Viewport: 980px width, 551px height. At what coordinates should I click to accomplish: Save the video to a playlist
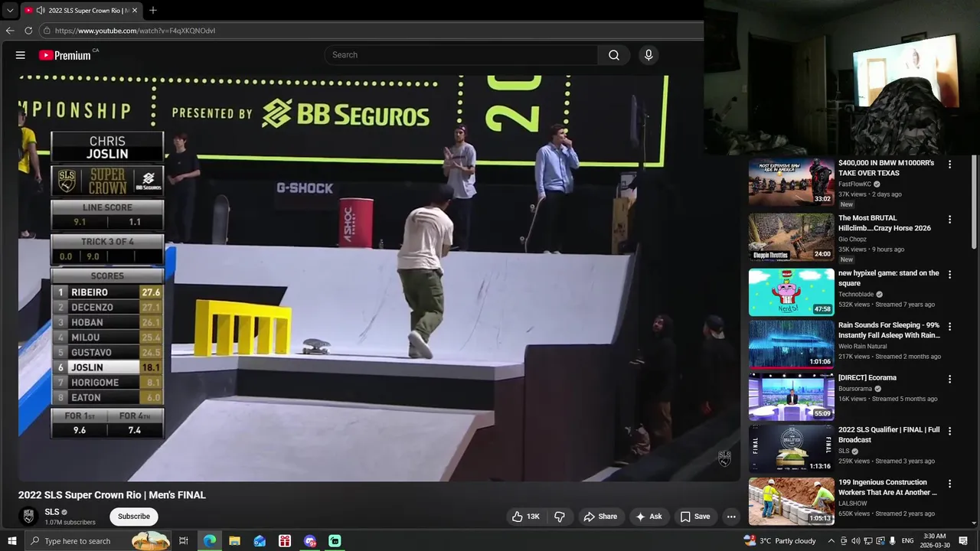(x=695, y=517)
